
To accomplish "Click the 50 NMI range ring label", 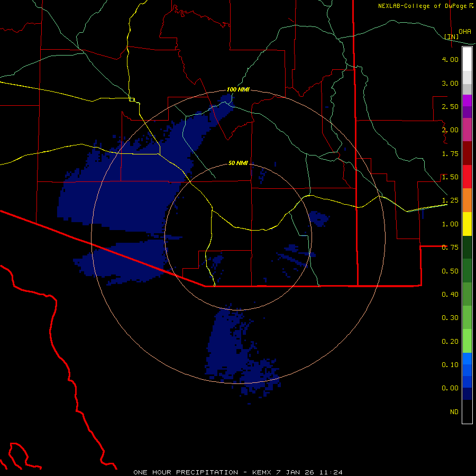I will point(238,163).
